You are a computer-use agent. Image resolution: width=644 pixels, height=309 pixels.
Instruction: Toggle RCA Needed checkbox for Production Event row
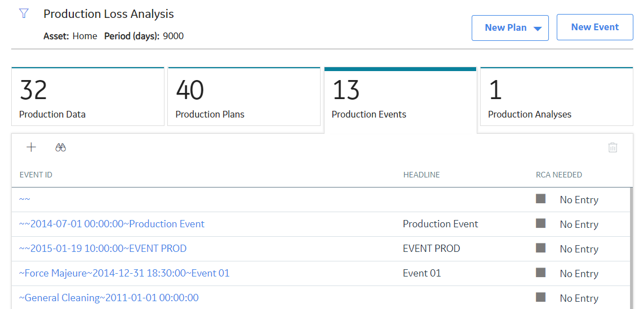coord(540,223)
